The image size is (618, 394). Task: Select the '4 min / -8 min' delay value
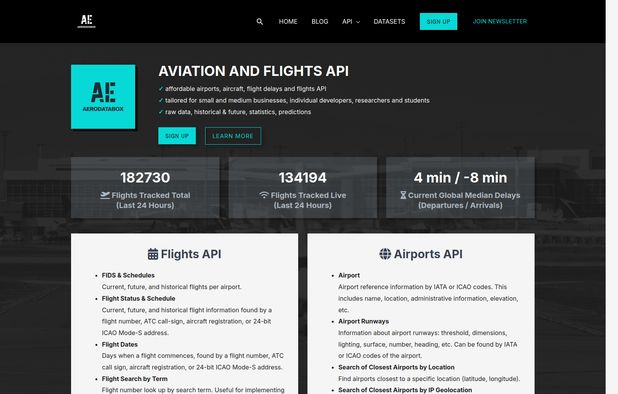[460, 178]
